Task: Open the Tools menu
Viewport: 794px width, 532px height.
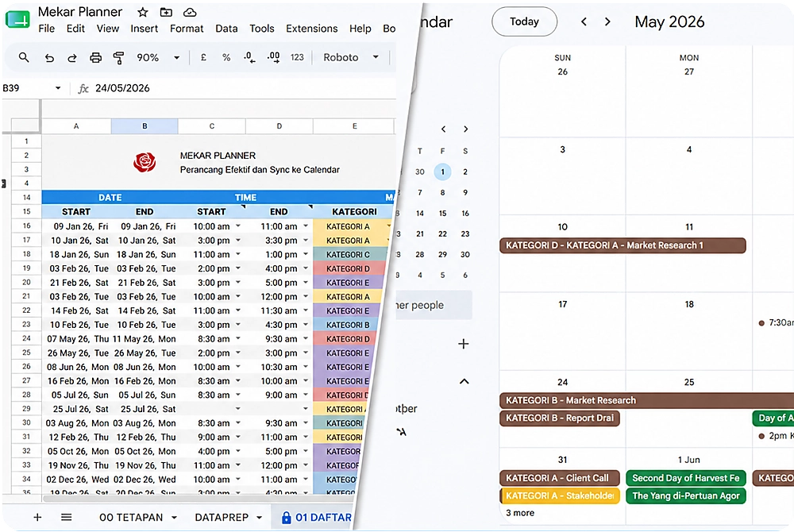Action: pyautogui.click(x=262, y=29)
